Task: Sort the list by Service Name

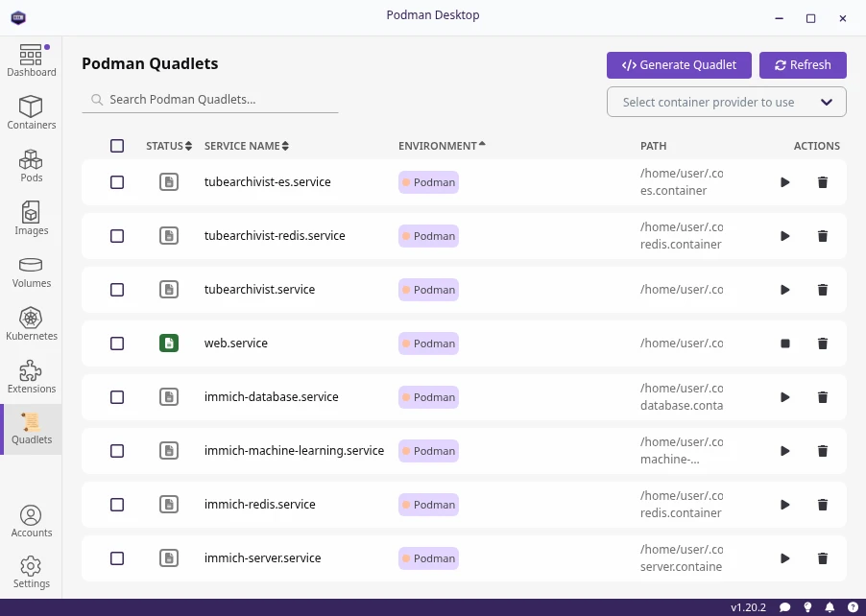Action: pyautogui.click(x=246, y=146)
